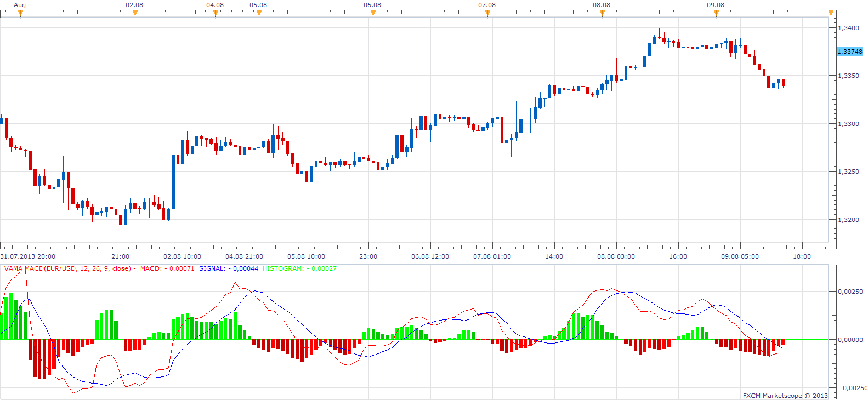Select the 05.08 day separator marker
The image size is (868, 400).
(259, 14)
